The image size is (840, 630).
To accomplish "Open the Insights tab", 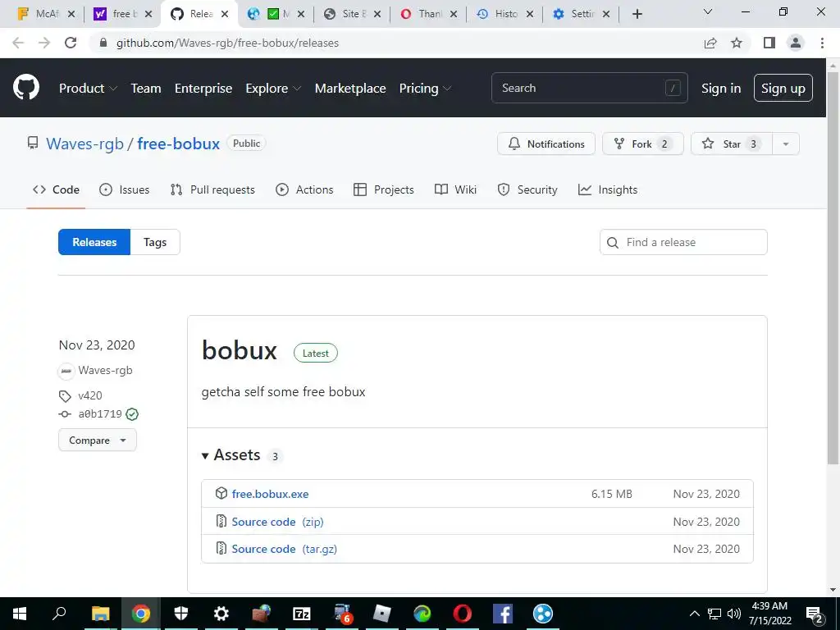I will point(608,189).
